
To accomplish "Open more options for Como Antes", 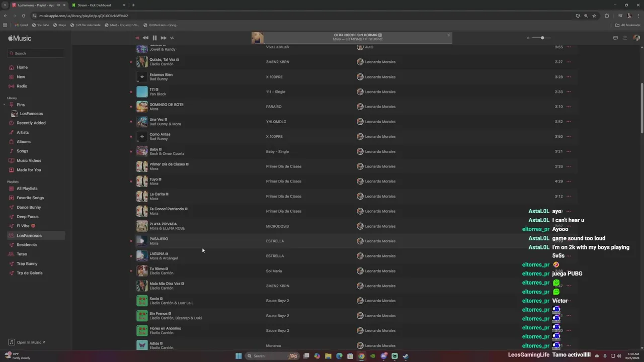I will coord(569,136).
